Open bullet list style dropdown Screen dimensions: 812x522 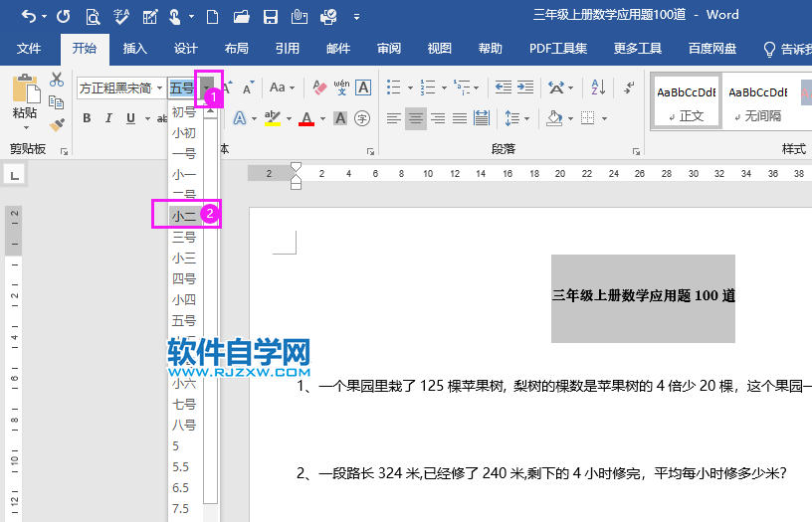click(x=410, y=87)
